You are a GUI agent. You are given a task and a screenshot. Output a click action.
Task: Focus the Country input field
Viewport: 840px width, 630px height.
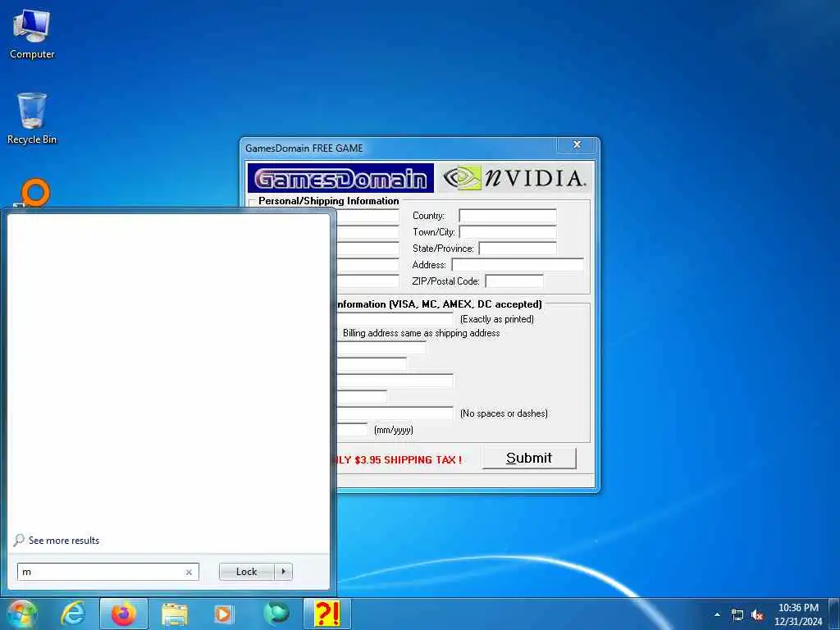tap(507, 216)
